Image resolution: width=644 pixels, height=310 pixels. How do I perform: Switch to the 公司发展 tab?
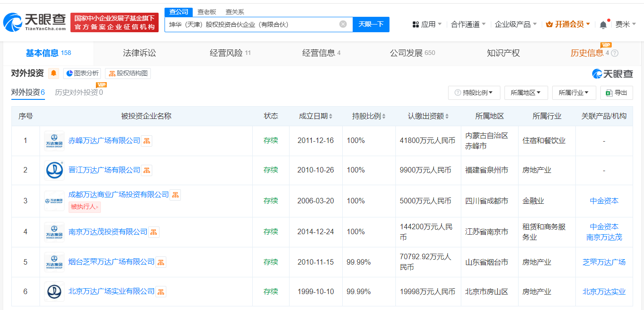click(412, 53)
